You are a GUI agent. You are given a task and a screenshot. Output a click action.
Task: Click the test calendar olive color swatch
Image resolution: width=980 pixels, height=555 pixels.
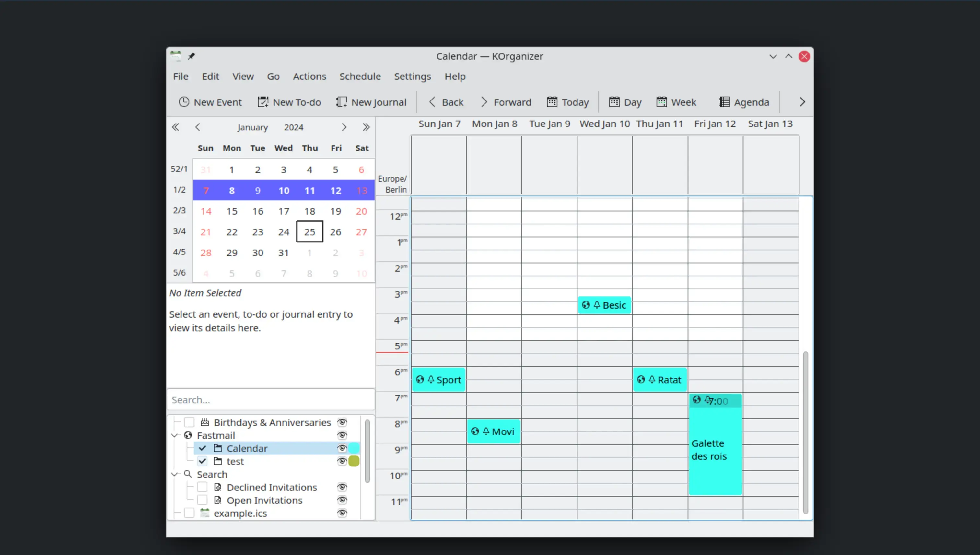[x=354, y=461]
